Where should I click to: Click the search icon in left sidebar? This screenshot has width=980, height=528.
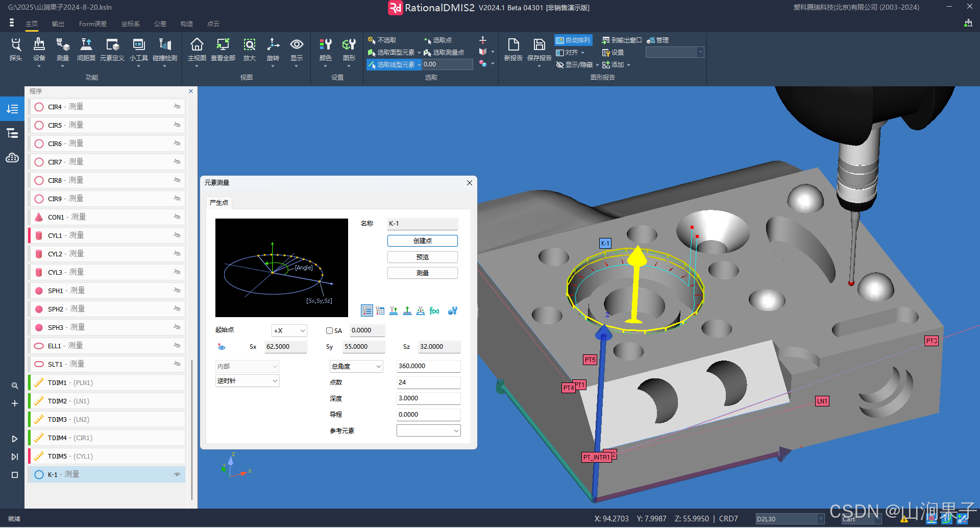tap(15, 386)
